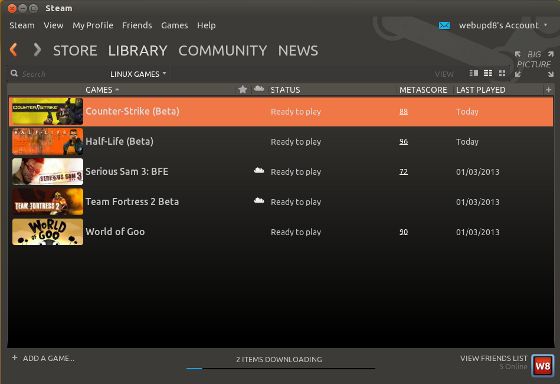Switch to list view icon

pos(488,73)
